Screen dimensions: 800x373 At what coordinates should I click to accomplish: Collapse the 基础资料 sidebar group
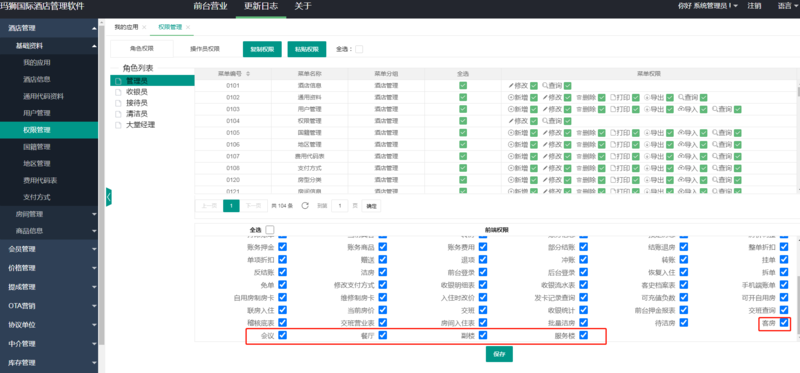click(x=48, y=45)
